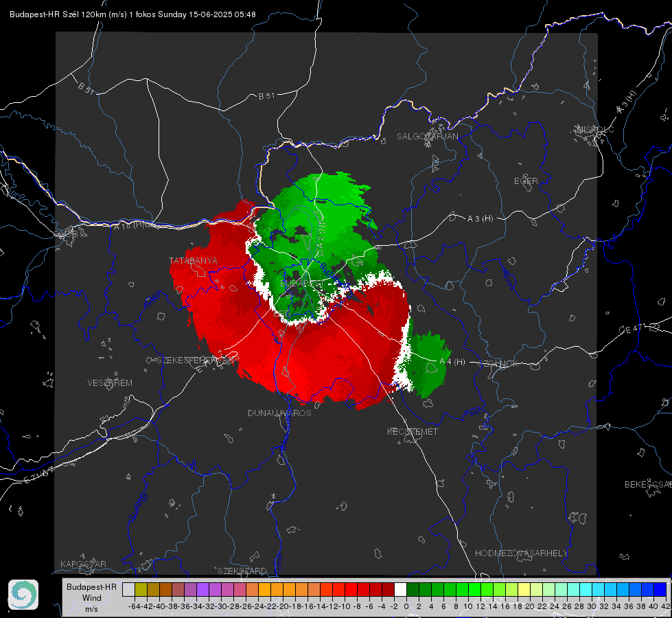The width and height of the screenshot is (672, 618).
Task: Click the BUDAPEST label in radar center
Action: 302,284
